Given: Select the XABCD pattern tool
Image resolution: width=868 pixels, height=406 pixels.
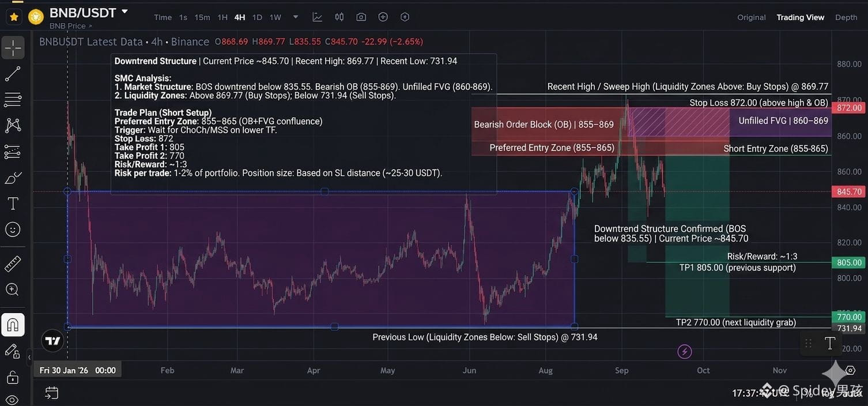Looking at the screenshot, I should pos(13,125).
